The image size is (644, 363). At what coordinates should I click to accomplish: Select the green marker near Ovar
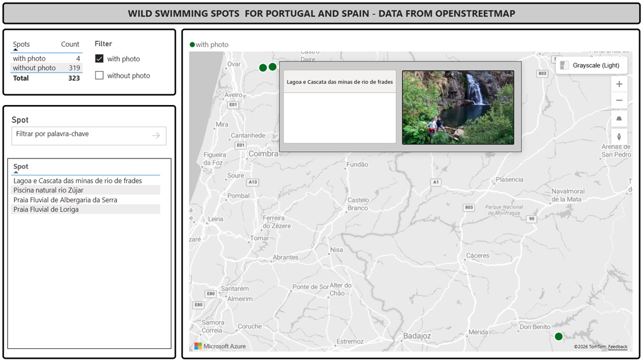click(x=263, y=67)
